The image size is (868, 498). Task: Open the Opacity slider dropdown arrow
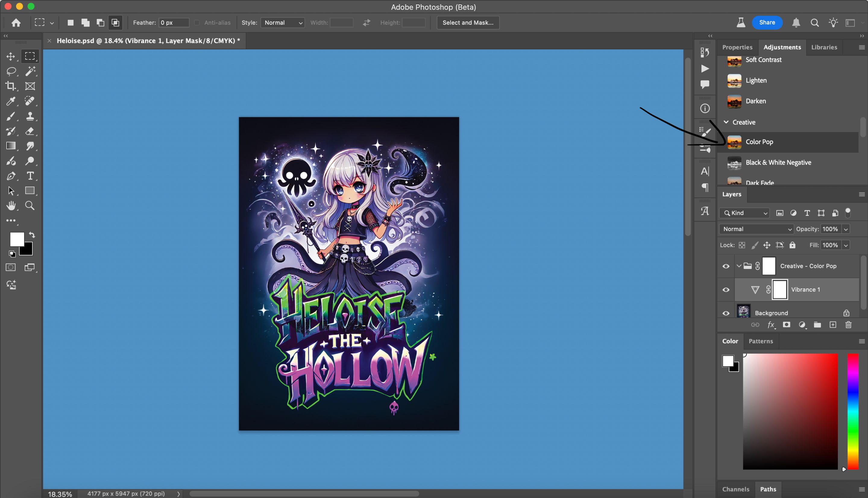point(846,229)
